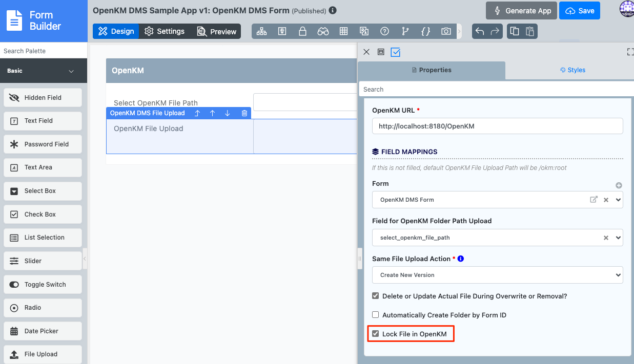Viewport: 634px width, 364px height.
Task: Switch to the Preview tab
Action: tap(217, 31)
